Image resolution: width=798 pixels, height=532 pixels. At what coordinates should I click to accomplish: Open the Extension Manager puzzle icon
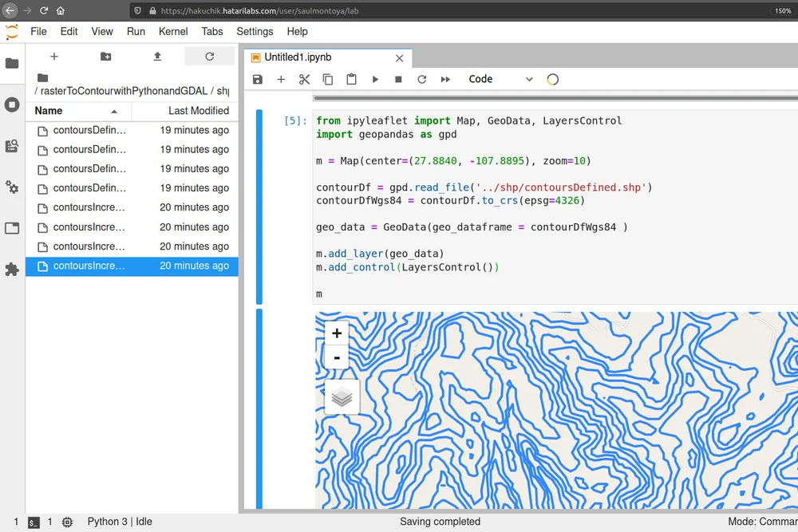click(x=12, y=269)
